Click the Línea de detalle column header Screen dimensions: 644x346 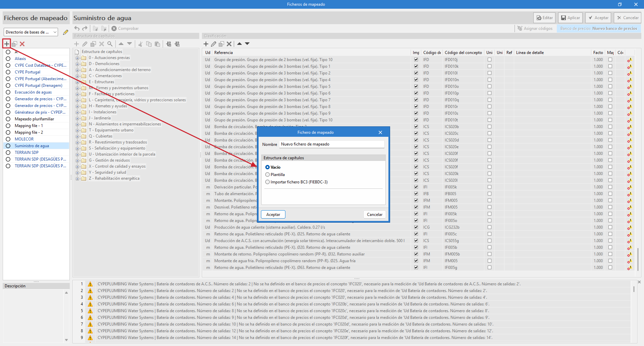553,53
